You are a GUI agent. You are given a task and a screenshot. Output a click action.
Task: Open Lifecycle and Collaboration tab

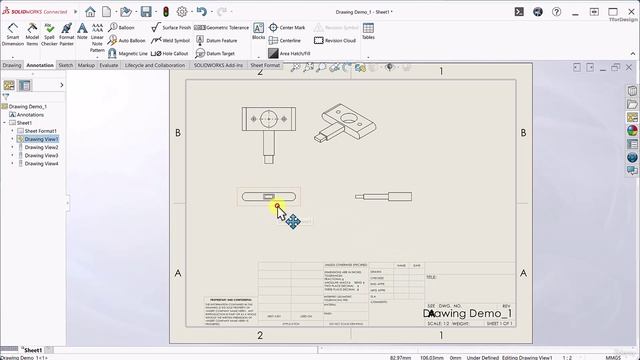pos(155,65)
